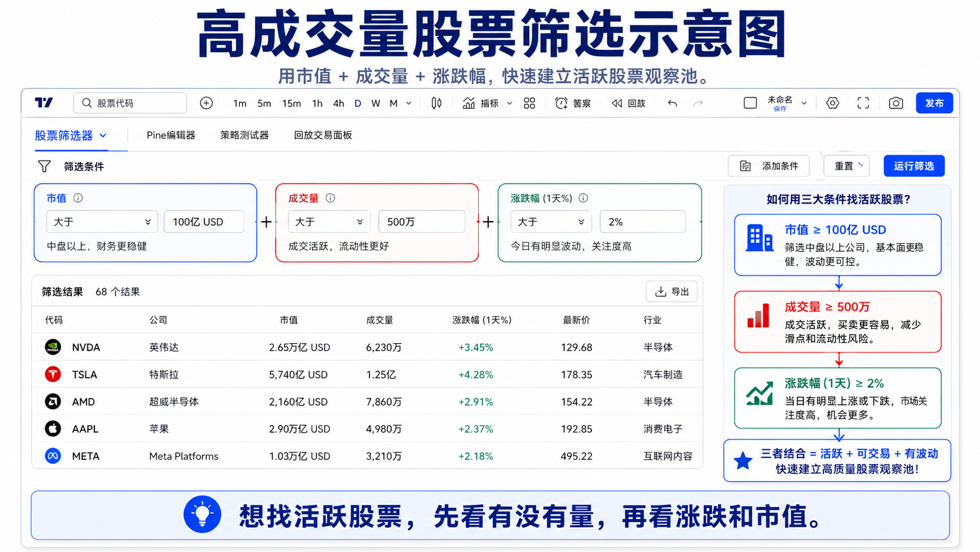The width and height of the screenshot is (980, 552).
Task: Select the 1m timeframe
Action: pyautogui.click(x=240, y=103)
